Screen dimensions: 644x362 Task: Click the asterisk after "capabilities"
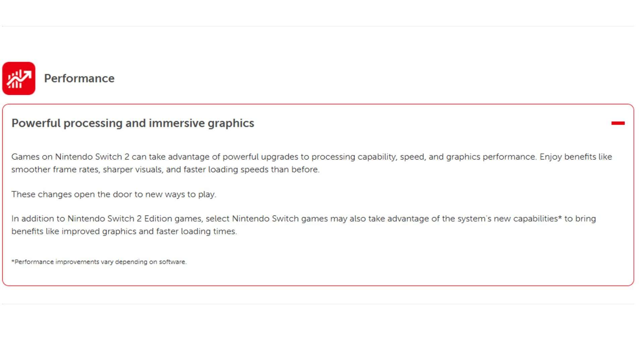[560, 218]
